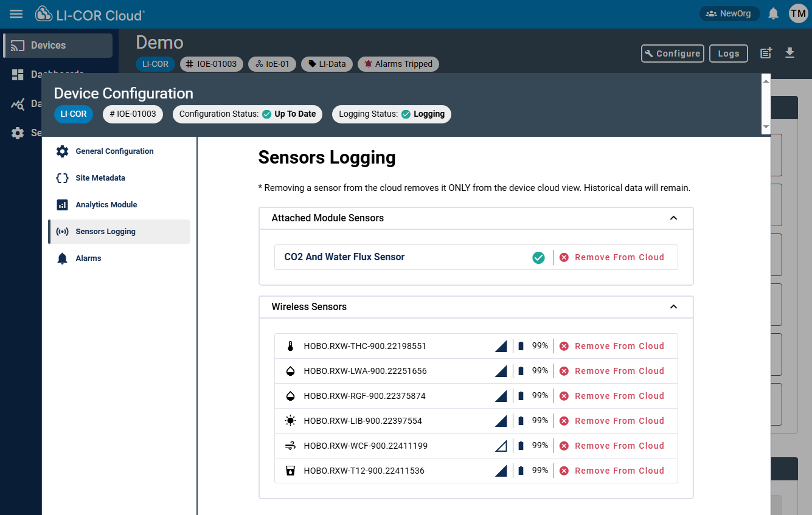Click the event log icon beside Configure

tap(765, 54)
